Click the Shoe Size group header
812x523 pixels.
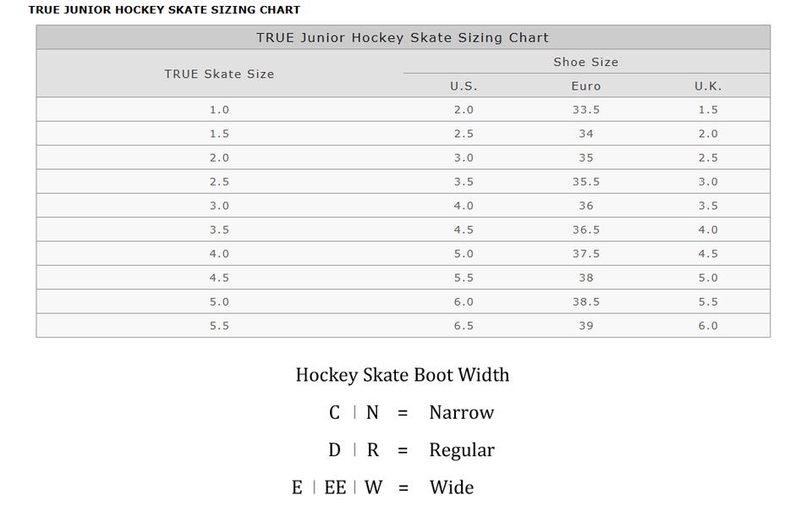[585, 62]
